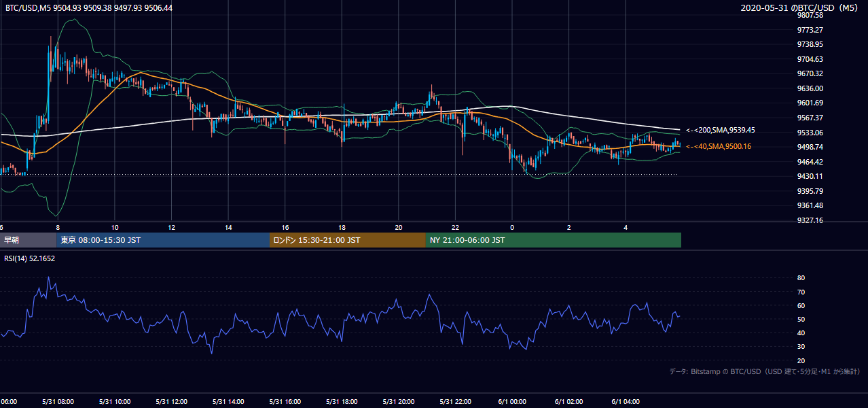
Task: Click price axis value 9361.48
Action: point(810,206)
